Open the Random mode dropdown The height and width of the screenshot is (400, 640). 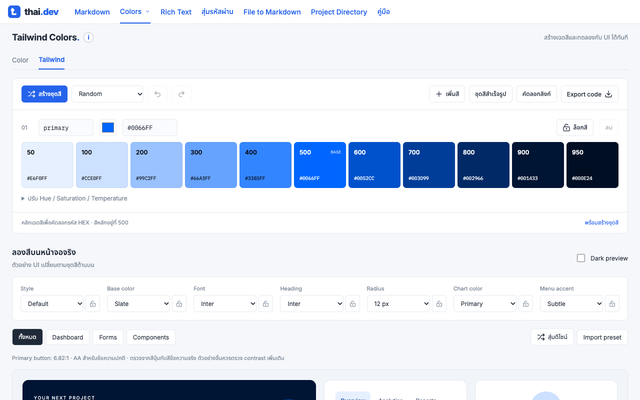coord(108,94)
